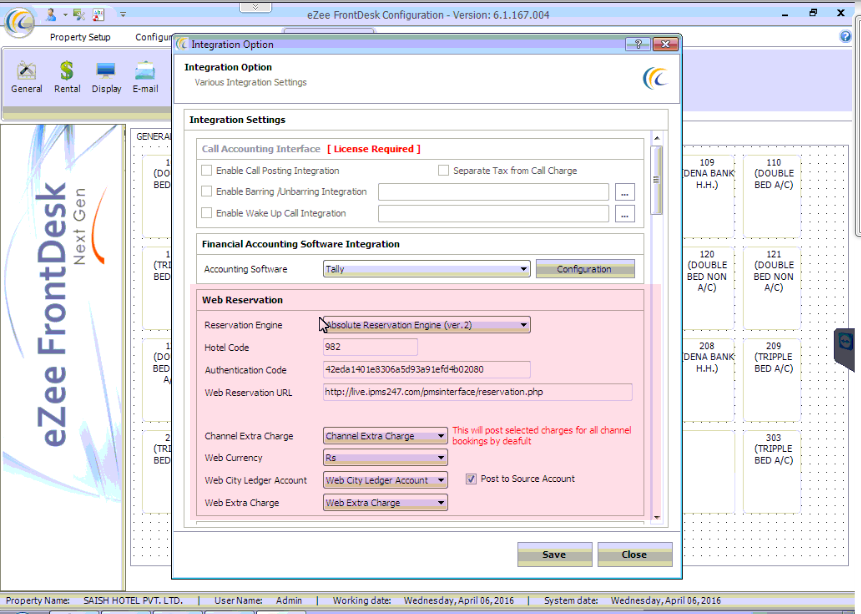Click the System date value in status bar
The image size is (861, 614).
point(666,600)
